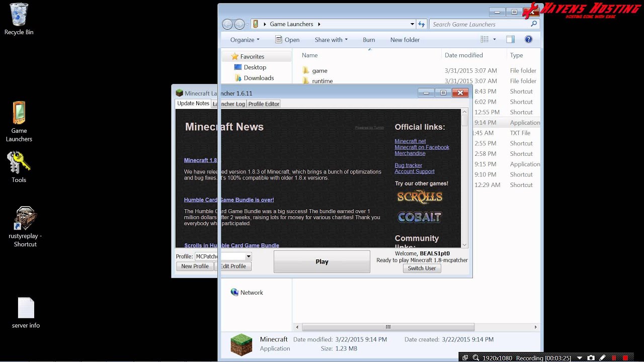Toggle the Explorer preview pane icon
This screenshot has width=644, height=362.
pos(510,39)
